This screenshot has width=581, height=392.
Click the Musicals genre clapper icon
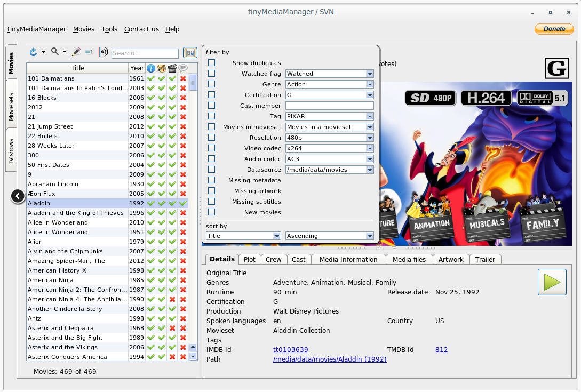click(x=487, y=218)
